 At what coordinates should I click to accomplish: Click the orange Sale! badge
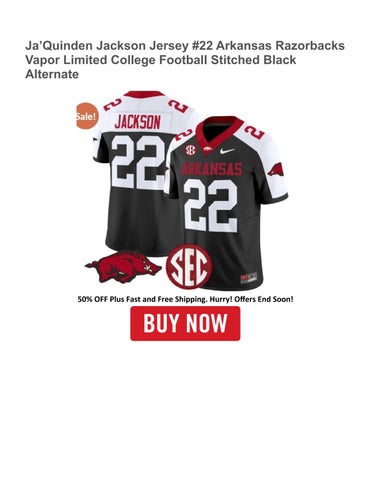(x=87, y=116)
